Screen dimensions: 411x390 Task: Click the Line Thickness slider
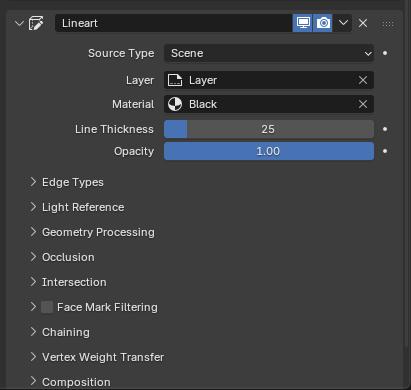tap(269, 129)
